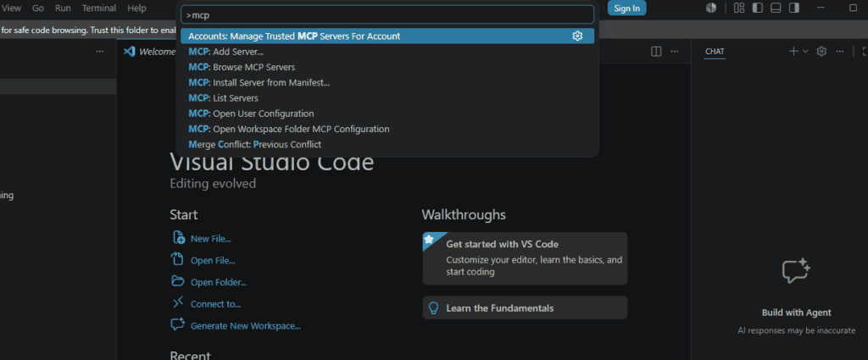Select MCP: Add Server... command
Viewport: 868px width, 360px height.
tap(387, 52)
